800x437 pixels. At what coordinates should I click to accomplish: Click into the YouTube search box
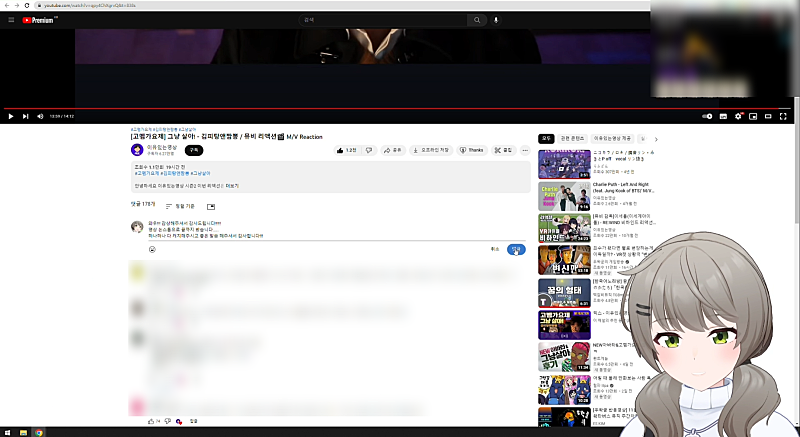click(x=383, y=20)
